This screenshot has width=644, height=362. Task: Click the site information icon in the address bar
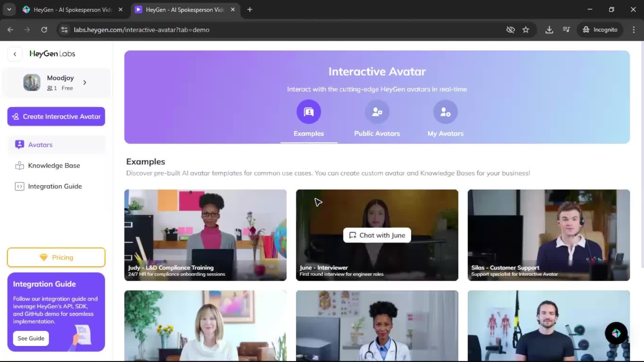coord(64,29)
